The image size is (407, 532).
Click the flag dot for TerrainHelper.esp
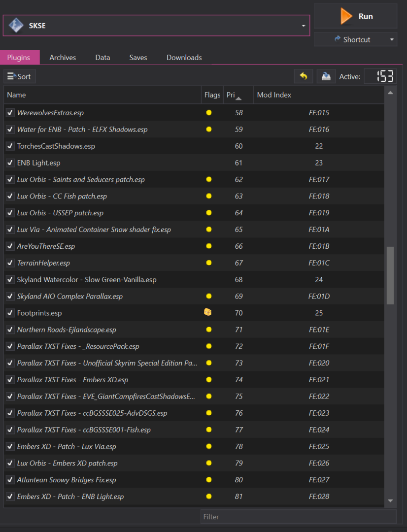209,263
